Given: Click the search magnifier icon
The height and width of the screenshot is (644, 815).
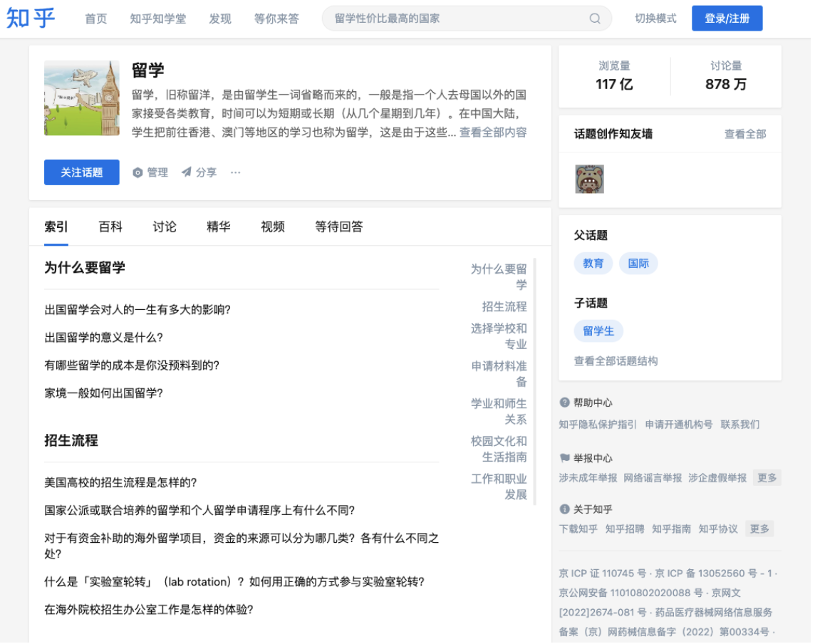Looking at the screenshot, I should point(598,19).
